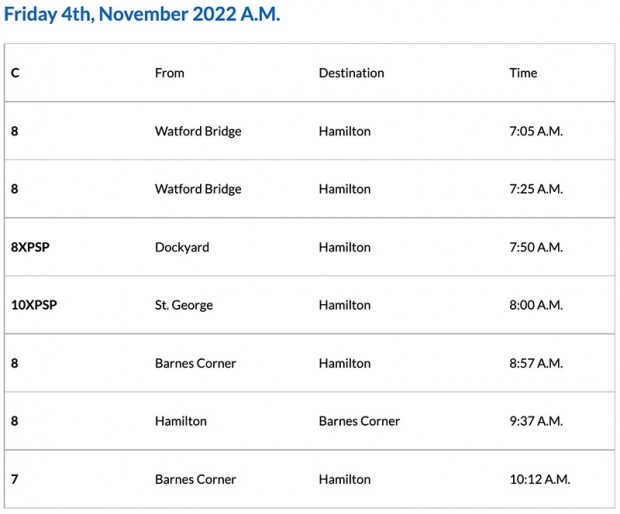Screen dimensions: 620x514
Task: Select the 7:05 A.M. time cell
Action: [536, 131]
